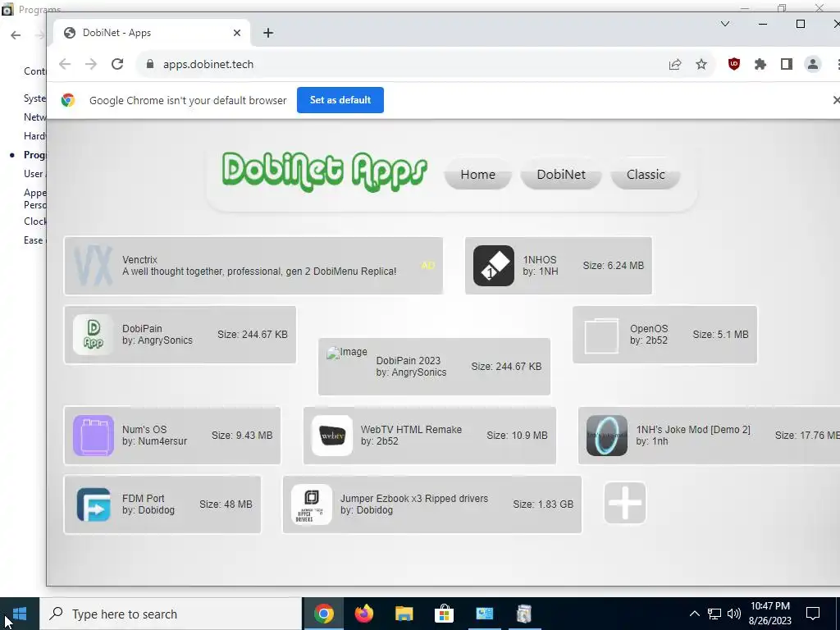Go forward in Chrome
This screenshot has height=630, width=840.
[x=91, y=64]
